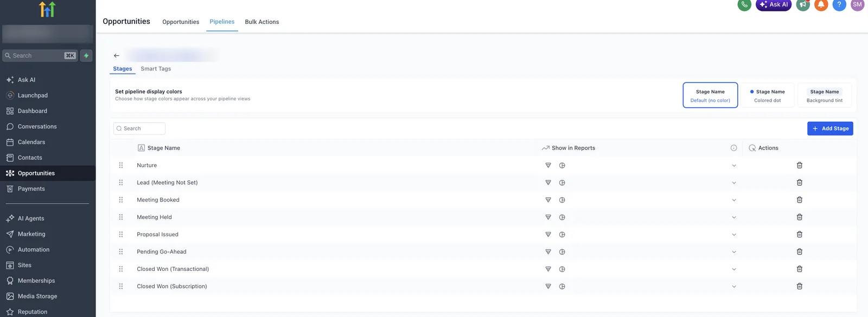Open the SM user avatar

point(857,4)
